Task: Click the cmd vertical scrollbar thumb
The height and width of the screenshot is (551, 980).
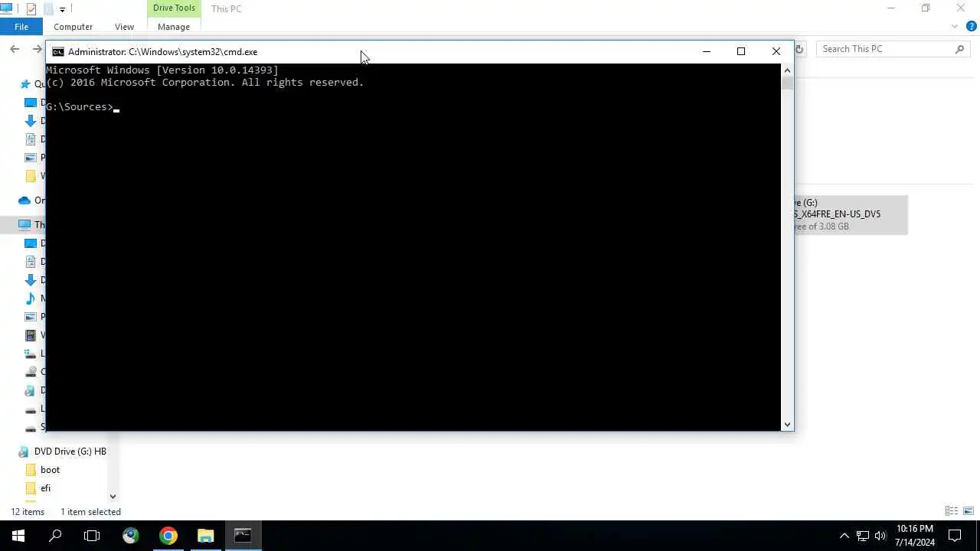Action: (787, 83)
